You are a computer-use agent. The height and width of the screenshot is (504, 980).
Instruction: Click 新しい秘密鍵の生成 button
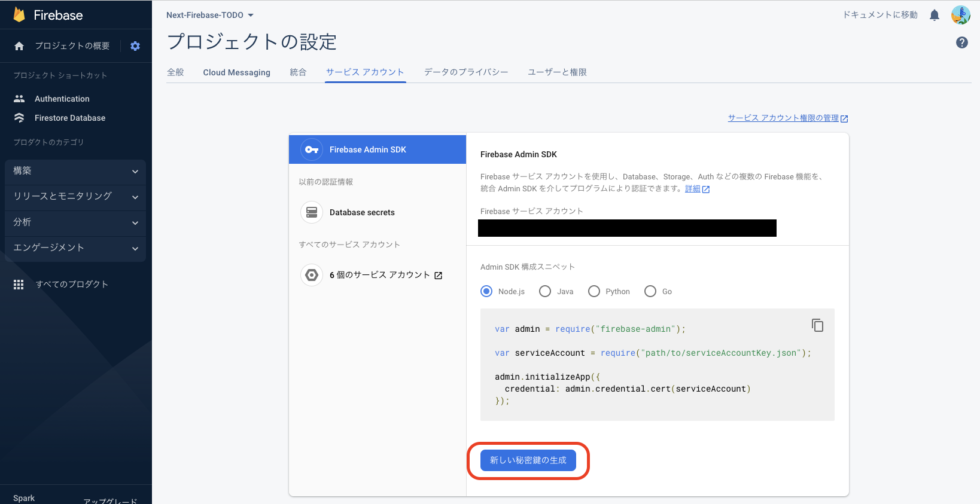tap(528, 460)
